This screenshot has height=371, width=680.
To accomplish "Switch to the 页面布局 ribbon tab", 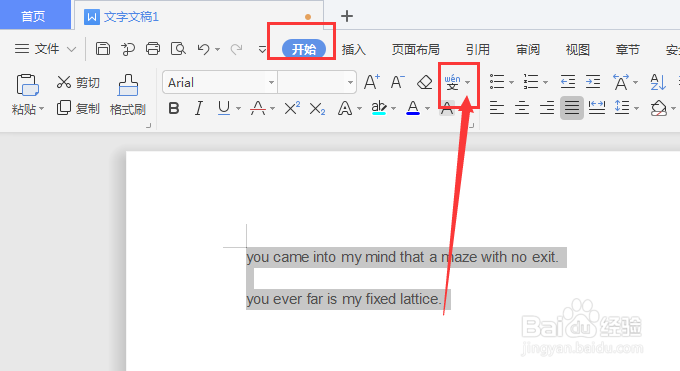I will 415,49.
